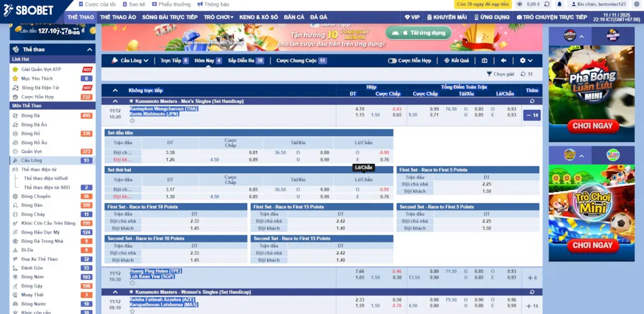Refresh Kumamoto Masters Men's Singles league row
The width and height of the screenshot is (644, 314).
tap(532, 101)
